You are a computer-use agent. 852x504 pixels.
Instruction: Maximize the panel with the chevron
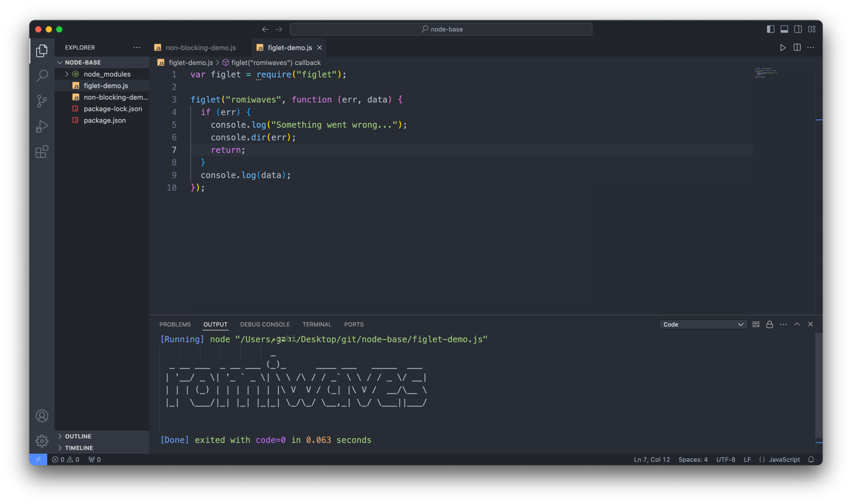(x=797, y=324)
